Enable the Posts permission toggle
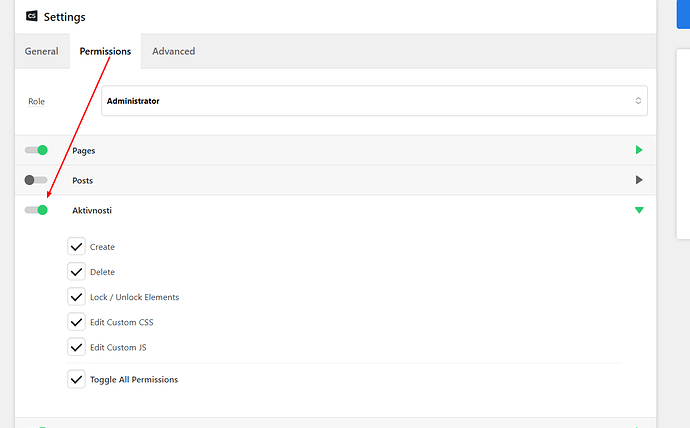 (36, 180)
